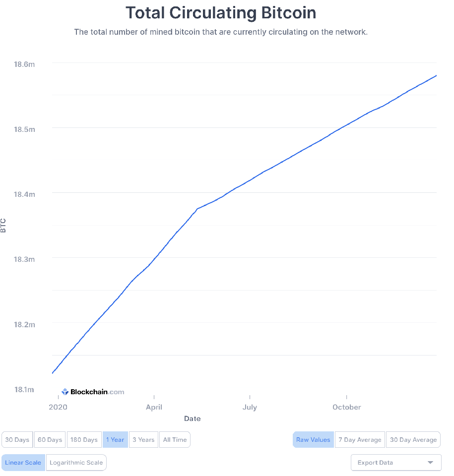The height and width of the screenshot is (476, 454).
Task: Click the Blockchain.com watermark text
Action: coord(97,392)
